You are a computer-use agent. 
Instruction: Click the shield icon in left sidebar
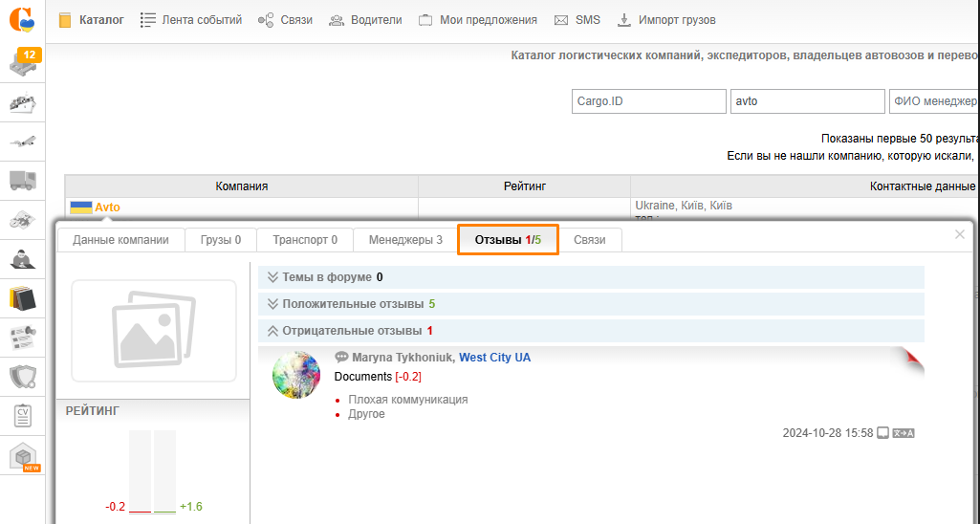click(x=22, y=377)
